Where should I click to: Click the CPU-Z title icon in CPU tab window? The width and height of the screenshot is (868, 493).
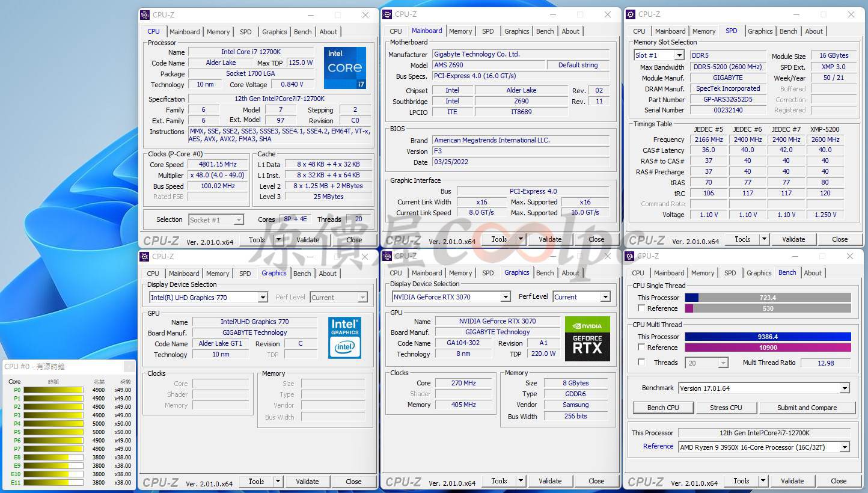point(145,15)
